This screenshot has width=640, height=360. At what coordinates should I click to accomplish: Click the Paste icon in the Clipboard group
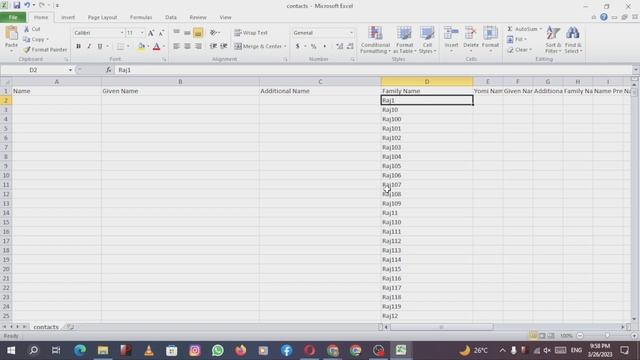tap(11, 33)
